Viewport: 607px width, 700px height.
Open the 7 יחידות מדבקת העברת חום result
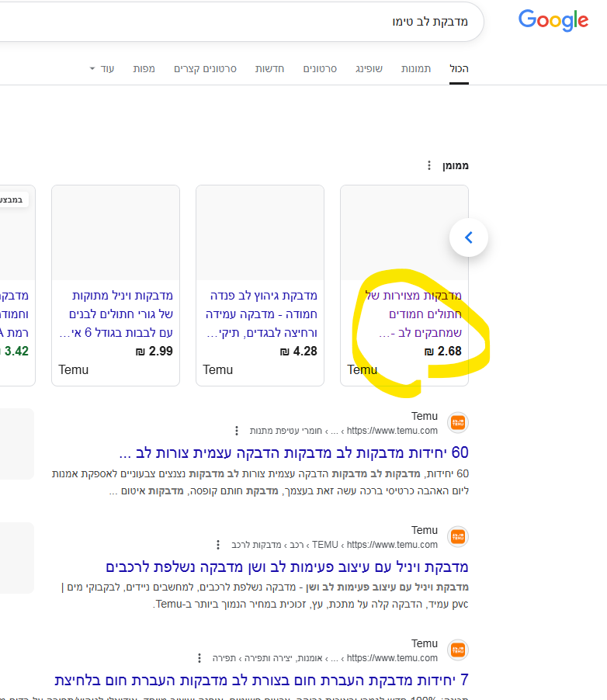(262, 681)
